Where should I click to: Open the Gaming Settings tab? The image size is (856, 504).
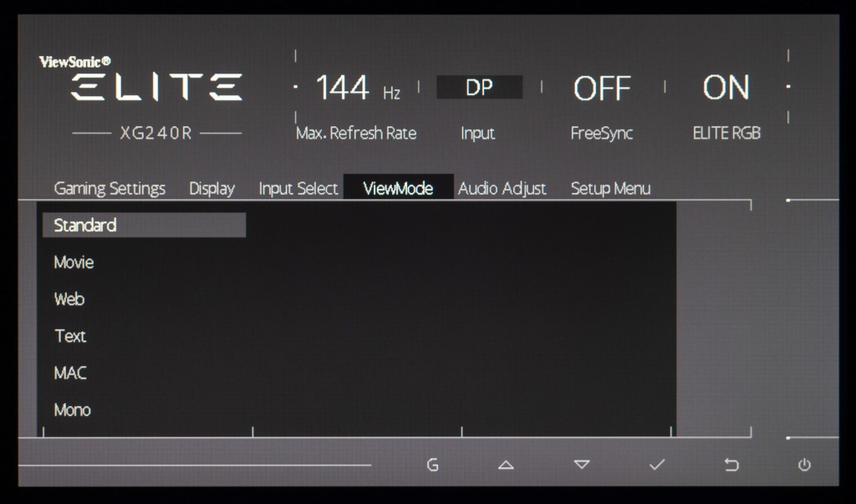click(110, 188)
